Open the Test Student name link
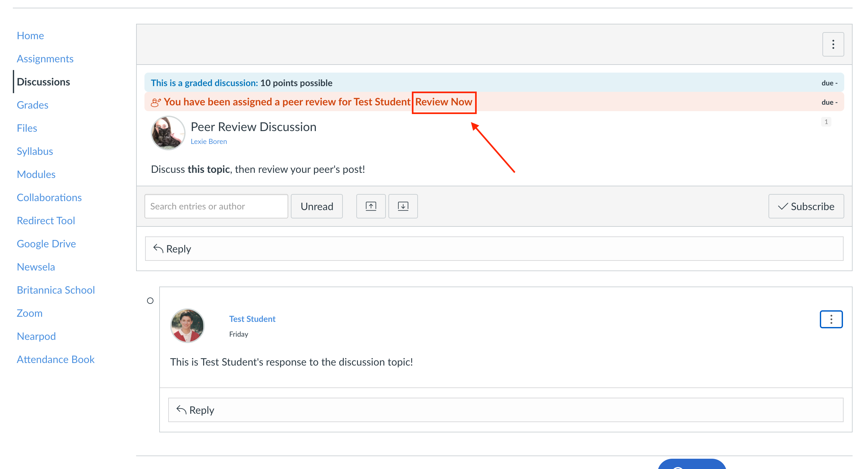 point(252,319)
